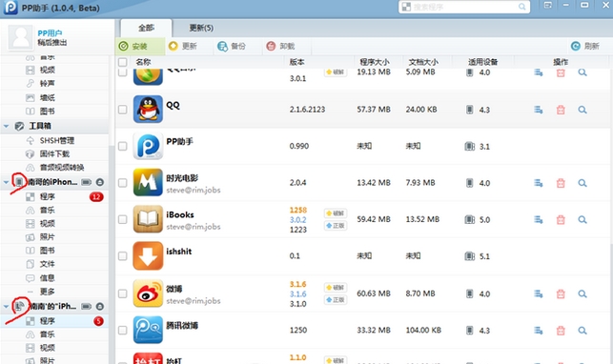Image resolution: width=613 pixels, height=364 pixels.
Task: Click the 正版 badge in 微博 row
Action: coord(336,299)
